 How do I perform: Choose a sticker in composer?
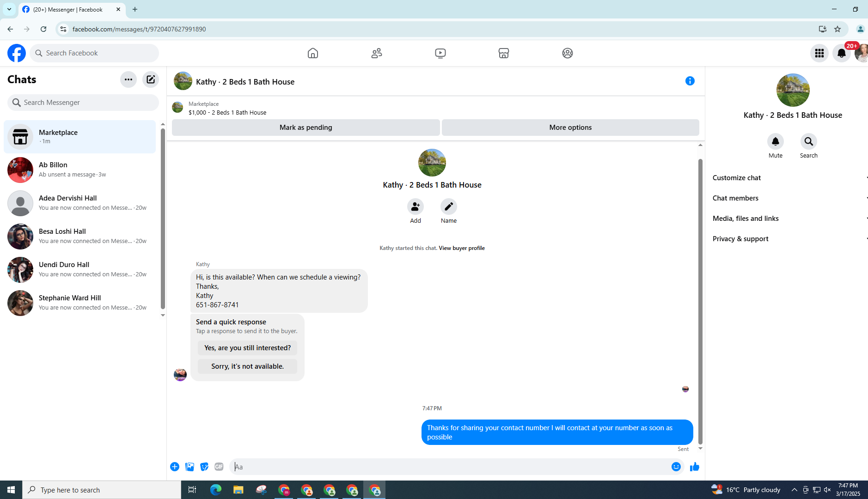(204, 467)
